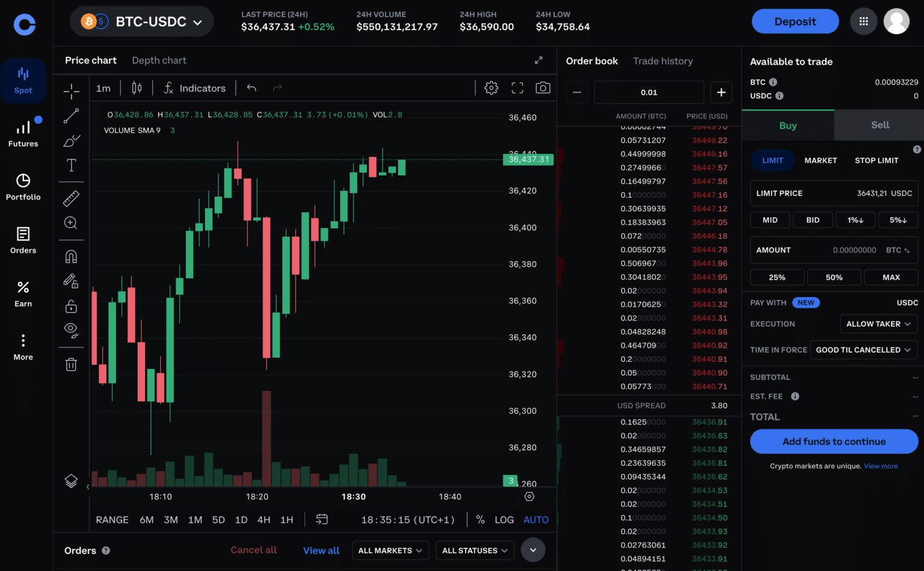This screenshot has width=924, height=571.
Task: Switch to the Trade history tab
Action: tap(663, 61)
